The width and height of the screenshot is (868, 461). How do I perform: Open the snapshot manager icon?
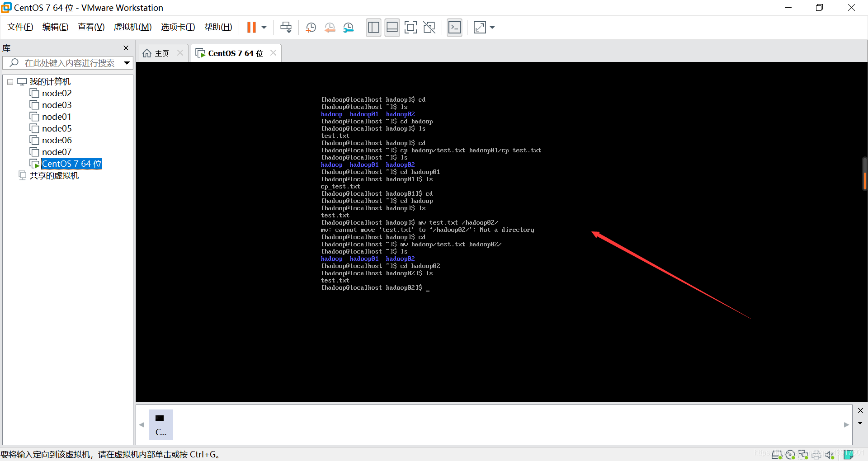tap(348, 28)
